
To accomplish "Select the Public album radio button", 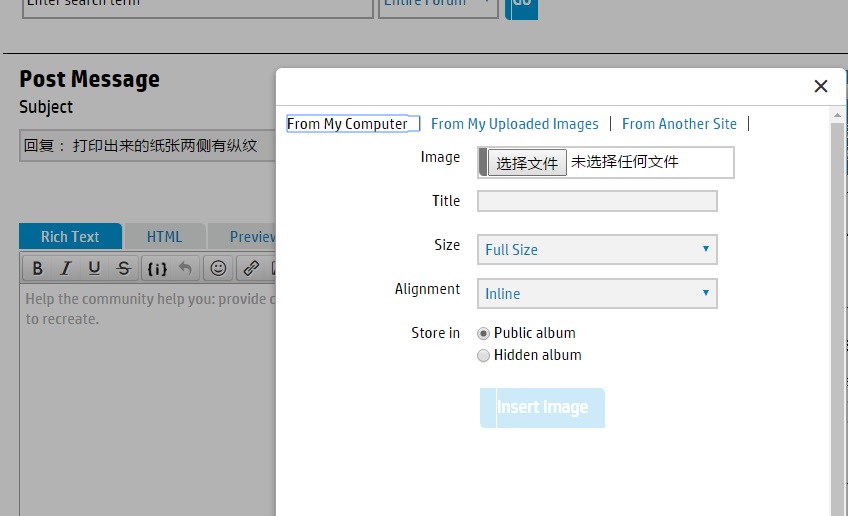I will (x=484, y=334).
